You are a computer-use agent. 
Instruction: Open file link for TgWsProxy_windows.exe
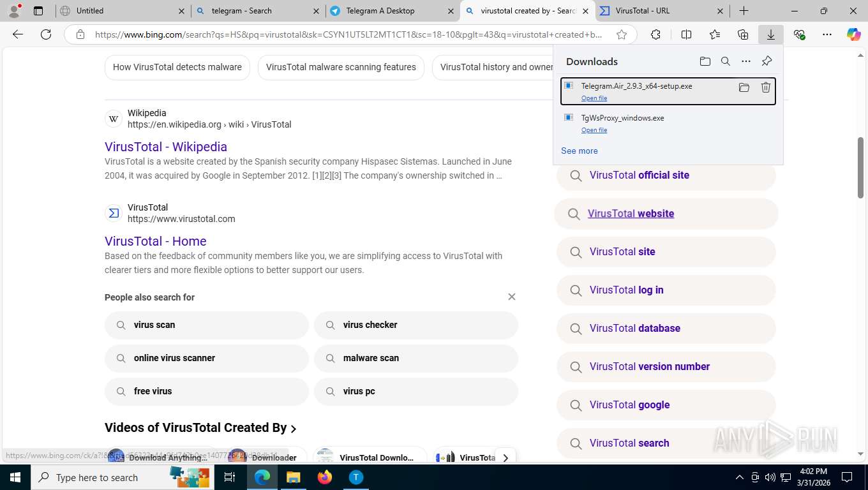coord(594,130)
